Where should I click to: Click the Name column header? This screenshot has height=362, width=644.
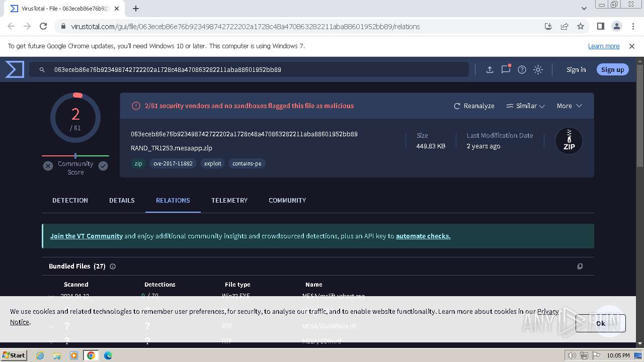click(314, 285)
